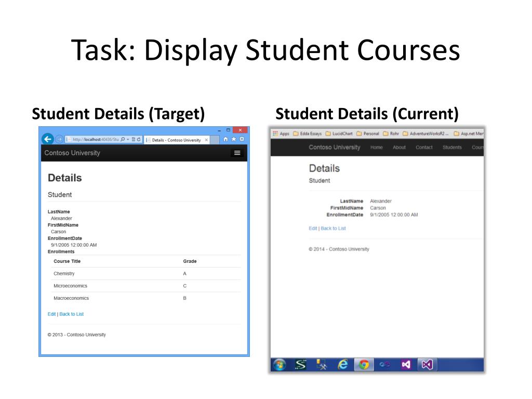Click the Edit link in the Current window

tap(313, 229)
